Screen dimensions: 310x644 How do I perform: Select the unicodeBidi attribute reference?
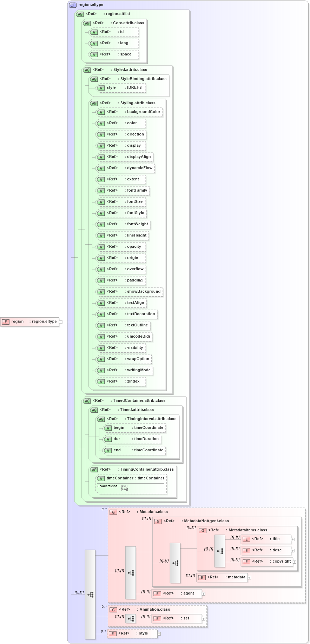click(124, 337)
